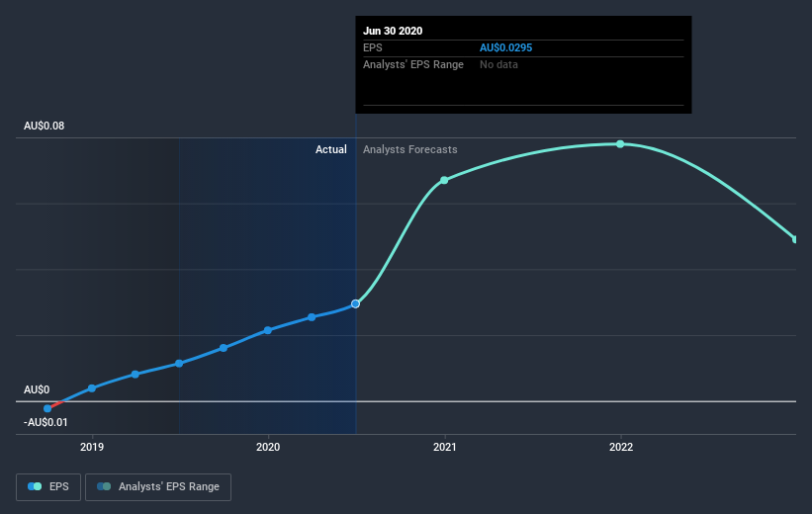Toggle the EPS legend series
Screen dimensions: 812x514
48,486
